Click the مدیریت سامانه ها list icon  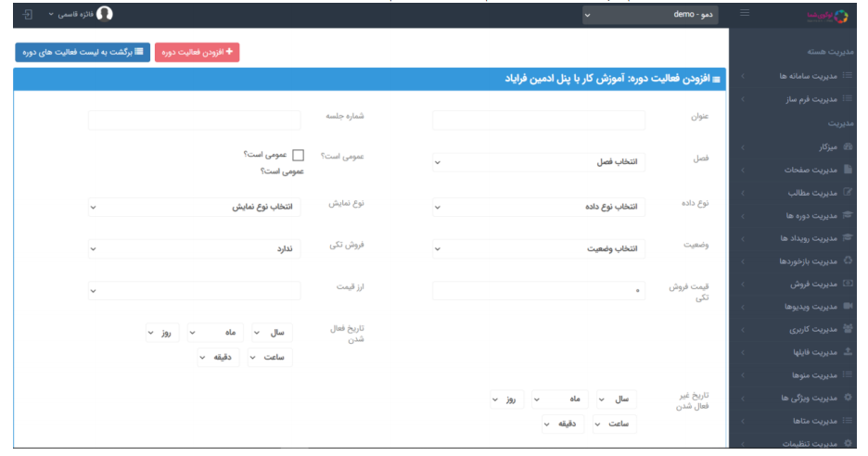coord(847,75)
